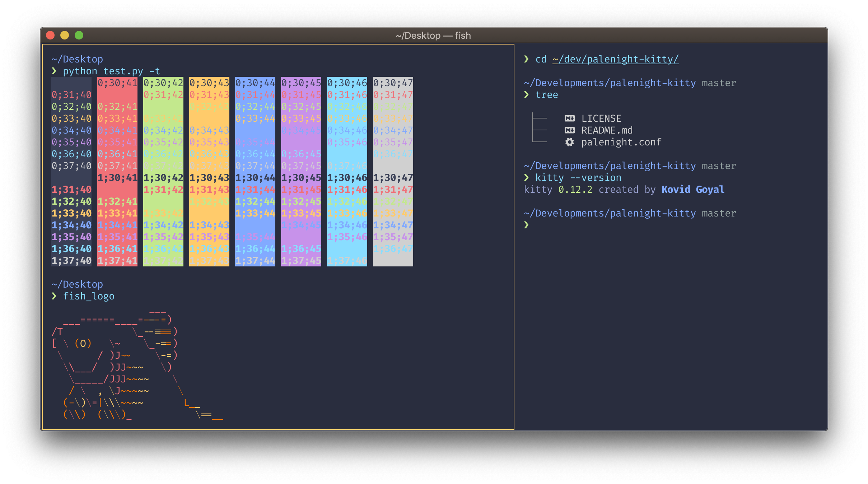The width and height of the screenshot is (868, 484).
Task: Click the '1;36;44' cell on blue
Action: [255, 249]
